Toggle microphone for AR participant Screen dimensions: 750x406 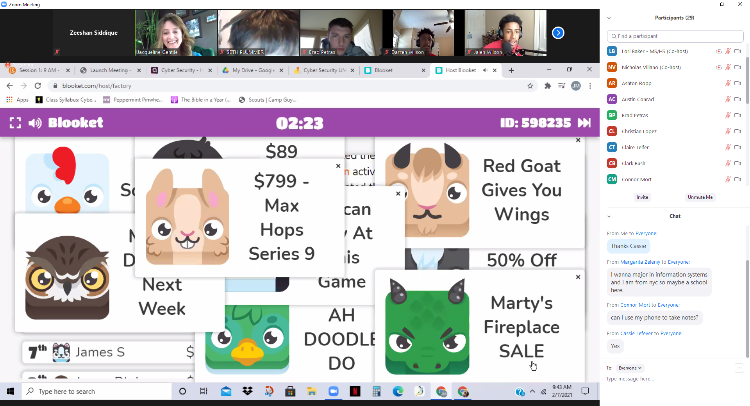[728, 83]
